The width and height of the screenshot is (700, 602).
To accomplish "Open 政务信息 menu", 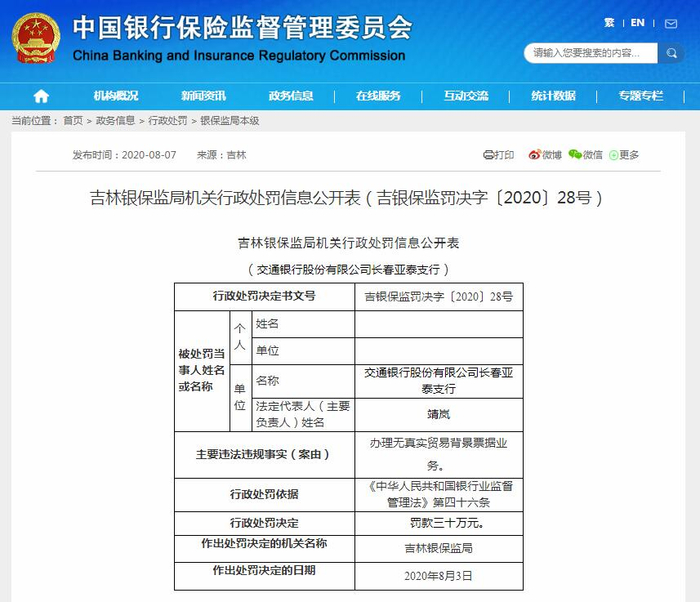I will coord(291,96).
